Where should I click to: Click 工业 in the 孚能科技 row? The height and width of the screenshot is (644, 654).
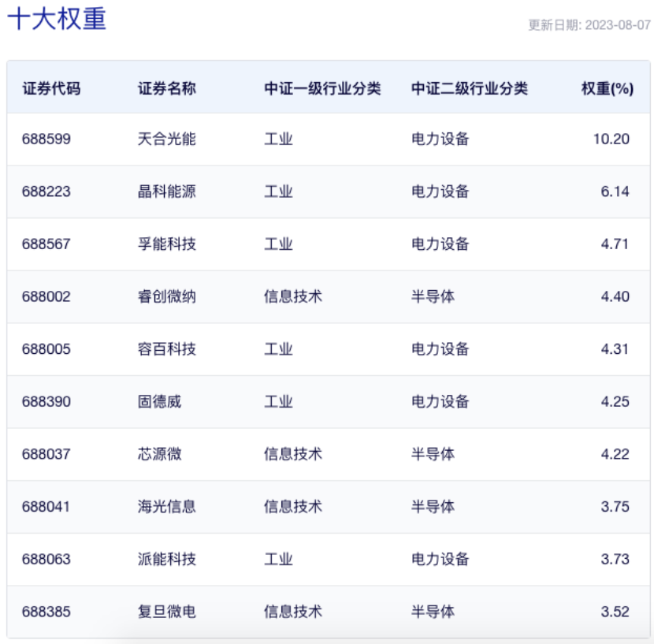[x=279, y=244]
